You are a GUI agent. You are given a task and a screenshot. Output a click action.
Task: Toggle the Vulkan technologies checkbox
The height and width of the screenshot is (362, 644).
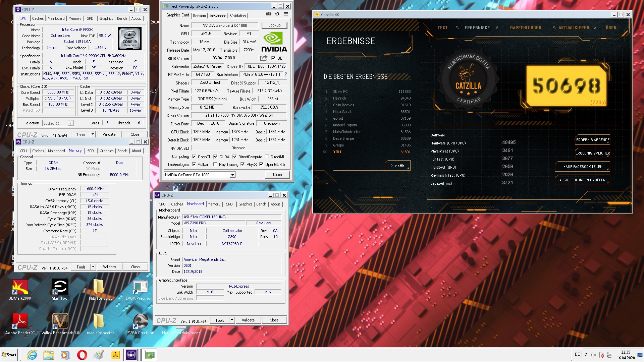[x=194, y=164]
